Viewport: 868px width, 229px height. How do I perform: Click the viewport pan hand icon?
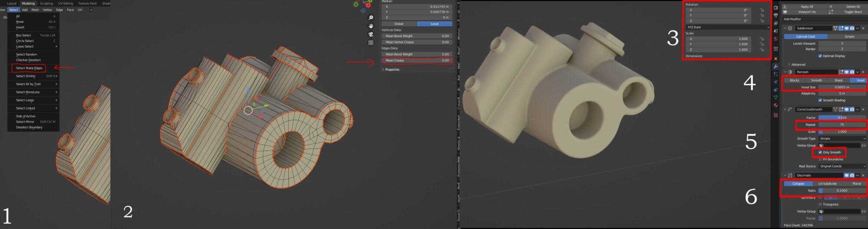pyautogui.click(x=371, y=26)
